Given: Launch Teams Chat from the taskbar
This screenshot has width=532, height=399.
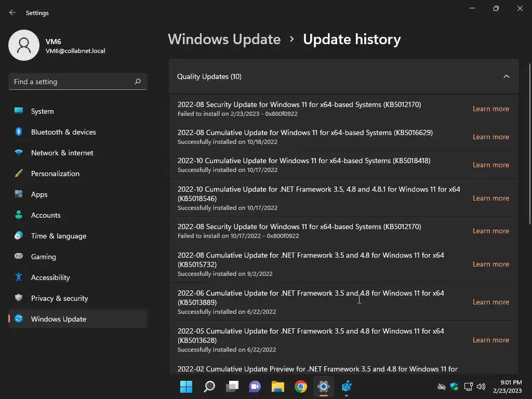Looking at the screenshot, I should (255, 387).
